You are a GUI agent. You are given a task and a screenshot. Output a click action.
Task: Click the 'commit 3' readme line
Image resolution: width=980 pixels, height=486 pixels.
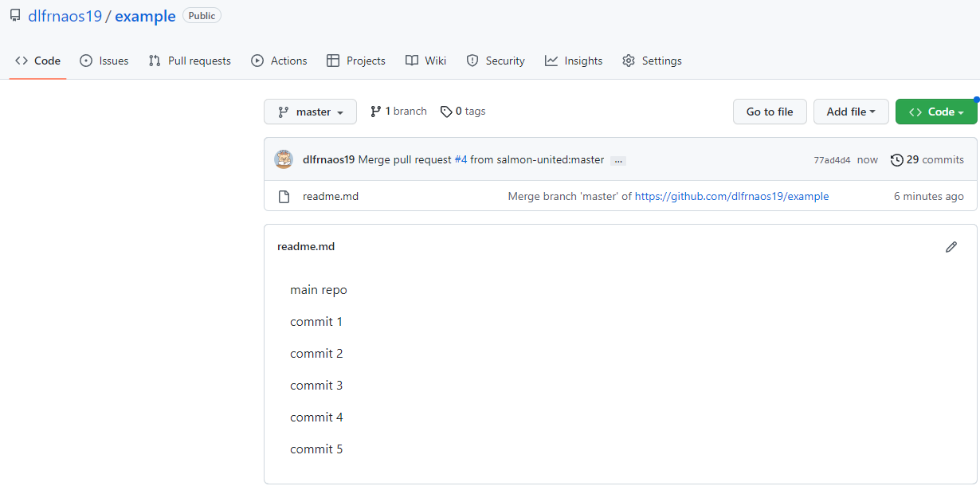point(316,386)
